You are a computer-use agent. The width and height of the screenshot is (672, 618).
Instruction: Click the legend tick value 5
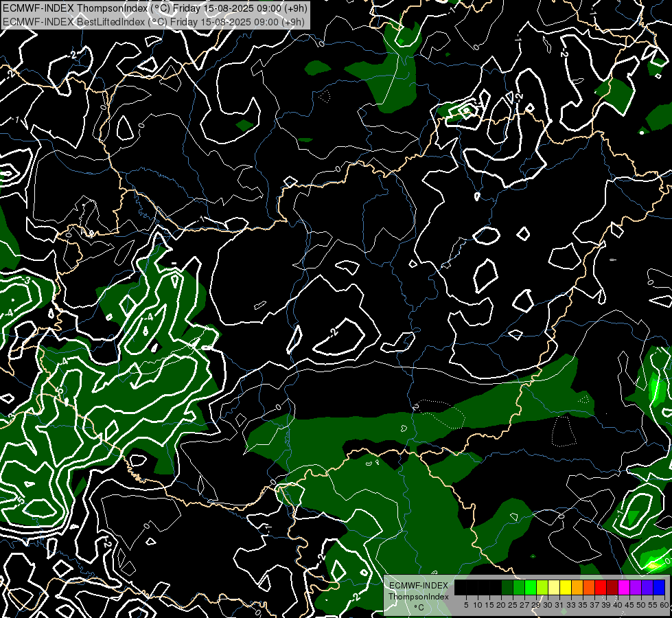click(466, 605)
